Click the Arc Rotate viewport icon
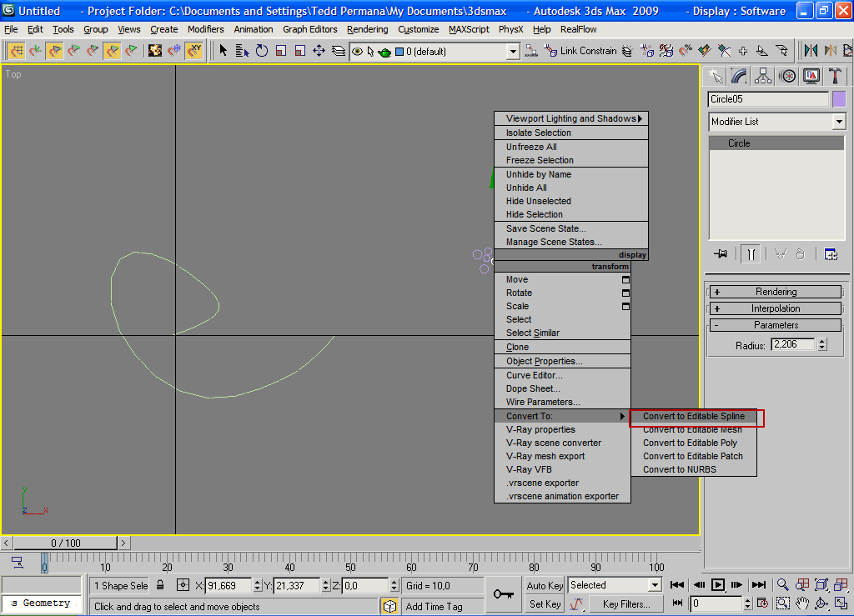The height and width of the screenshot is (616, 854). click(x=821, y=603)
